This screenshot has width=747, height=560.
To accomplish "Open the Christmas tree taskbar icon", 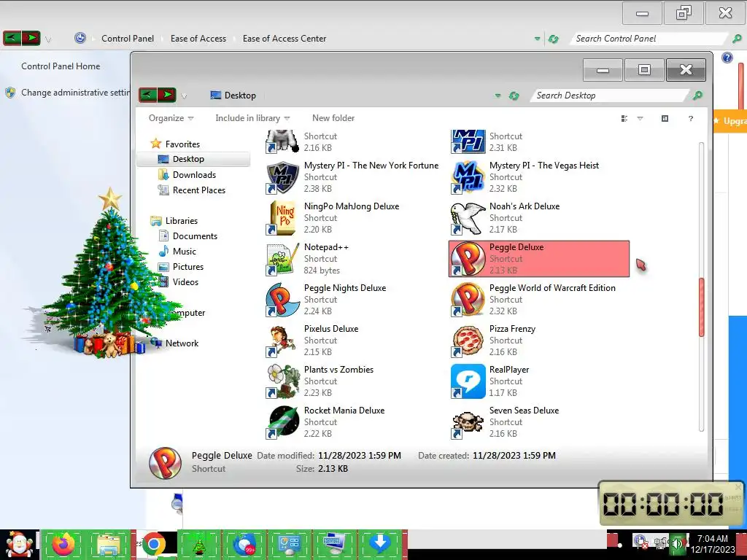I will tap(198, 544).
